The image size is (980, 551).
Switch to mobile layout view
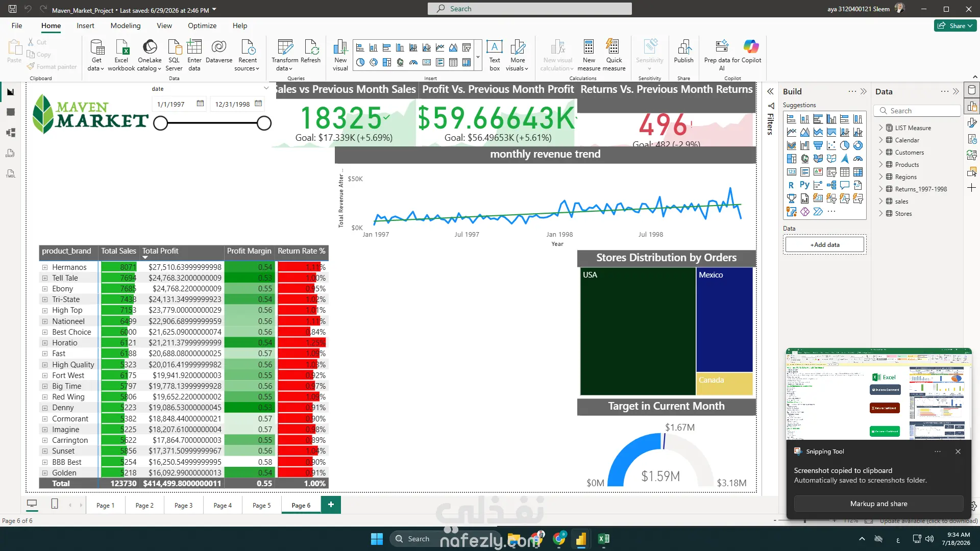click(x=55, y=505)
